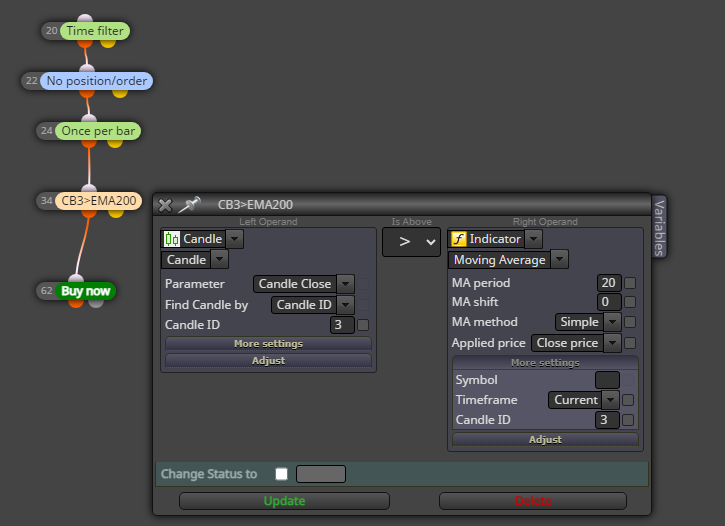Open the Find Candle by dropdown
Screen dimensions: 725x526
click(345, 305)
